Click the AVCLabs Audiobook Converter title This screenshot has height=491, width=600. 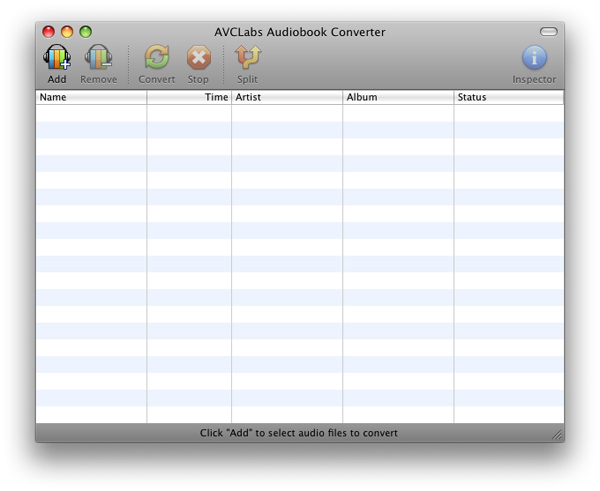point(299,32)
